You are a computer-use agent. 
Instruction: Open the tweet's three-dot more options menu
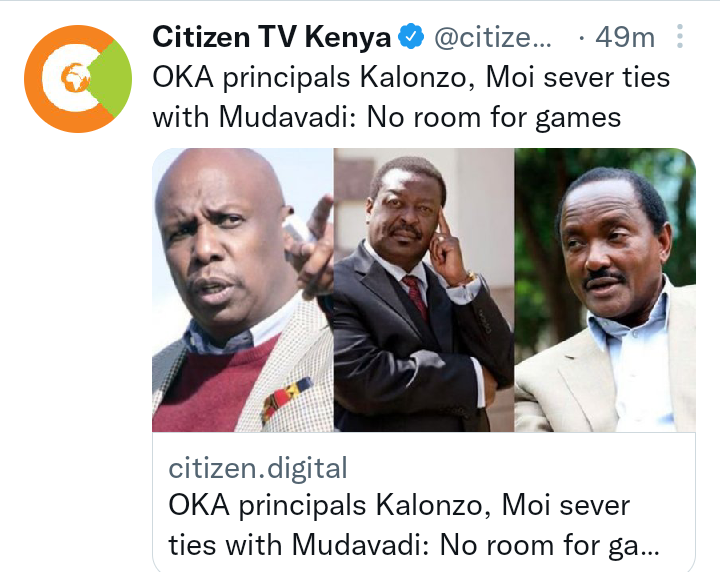(x=680, y=37)
